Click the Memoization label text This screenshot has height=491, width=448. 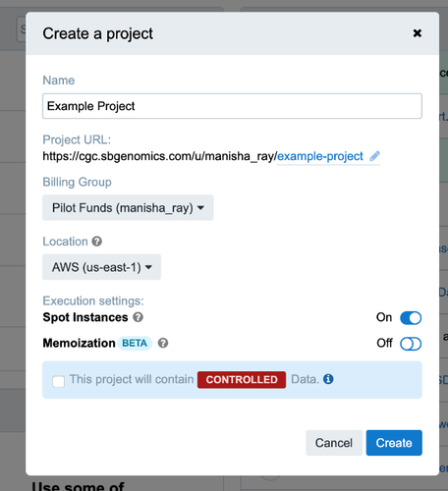79,343
